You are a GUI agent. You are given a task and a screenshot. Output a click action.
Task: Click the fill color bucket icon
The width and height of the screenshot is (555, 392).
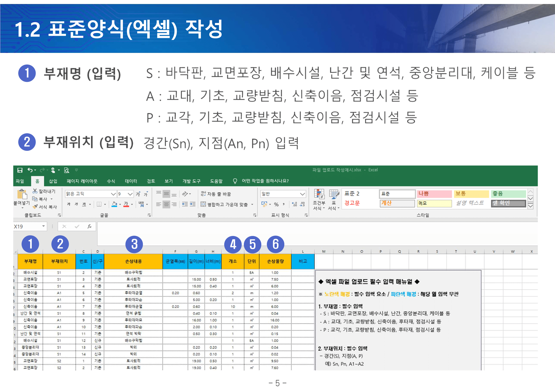[115, 204]
